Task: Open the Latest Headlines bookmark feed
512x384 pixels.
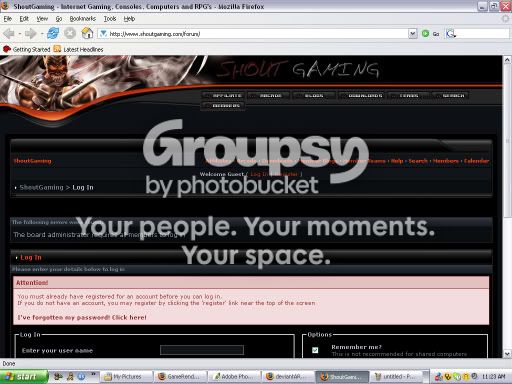Action: (x=78, y=49)
